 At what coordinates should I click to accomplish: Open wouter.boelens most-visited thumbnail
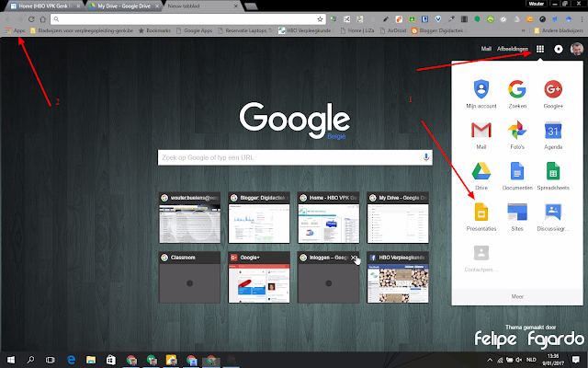(190, 218)
